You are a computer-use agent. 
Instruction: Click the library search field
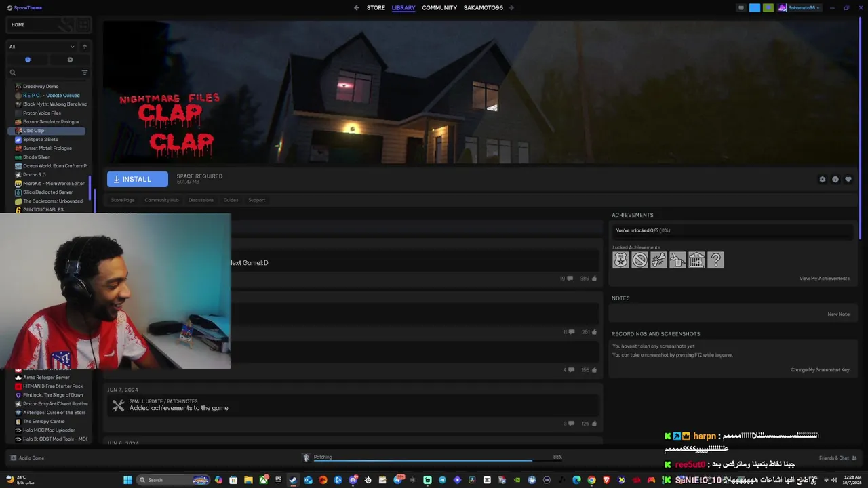(x=43, y=73)
